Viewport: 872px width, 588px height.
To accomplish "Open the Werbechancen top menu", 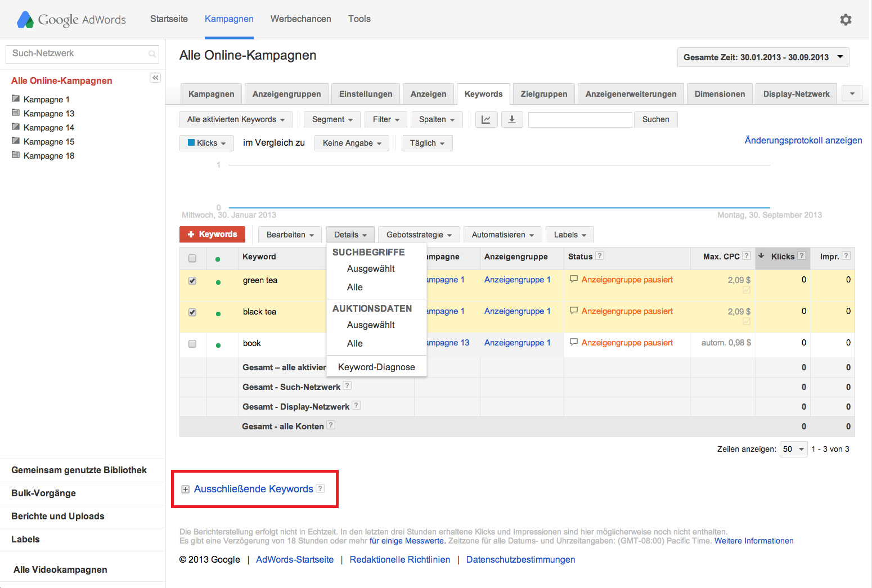I will click(x=301, y=19).
